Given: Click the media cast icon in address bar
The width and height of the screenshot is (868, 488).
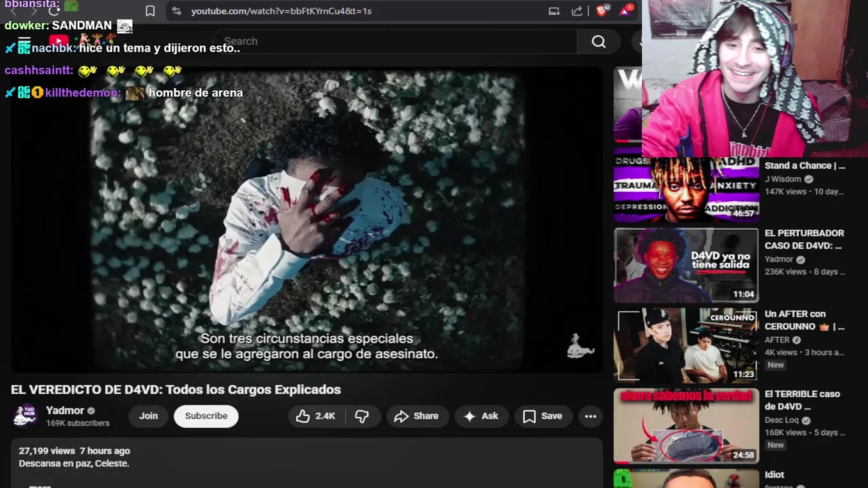Looking at the screenshot, I should click(x=554, y=11).
